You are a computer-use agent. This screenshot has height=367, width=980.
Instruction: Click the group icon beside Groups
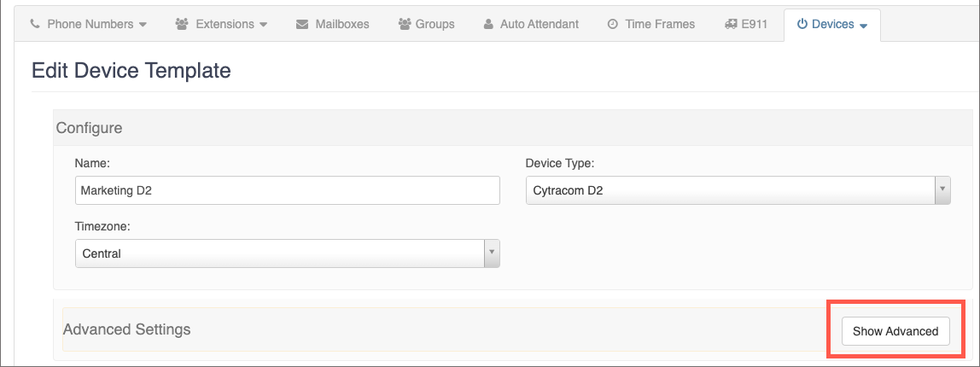click(405, 24)
